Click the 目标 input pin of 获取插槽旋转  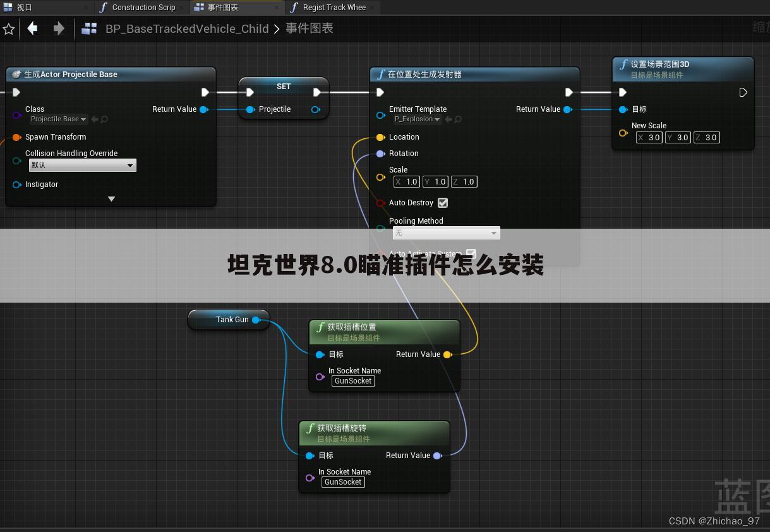click(310, 456)
